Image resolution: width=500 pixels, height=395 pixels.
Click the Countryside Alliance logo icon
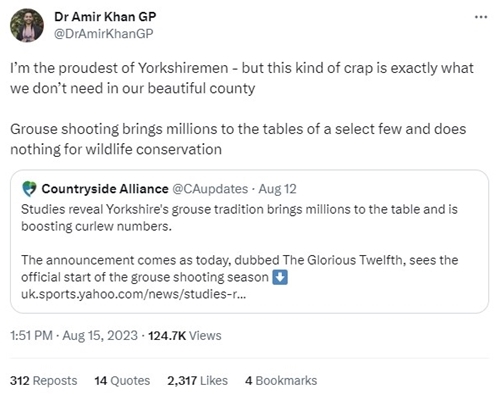29,189
